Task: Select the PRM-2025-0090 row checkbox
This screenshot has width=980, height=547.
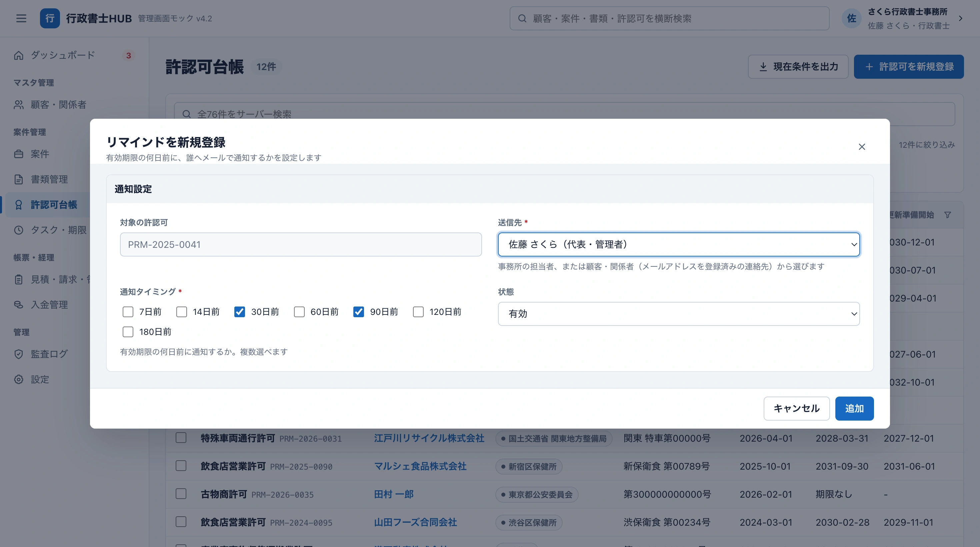Action: (x=181, y=466)
